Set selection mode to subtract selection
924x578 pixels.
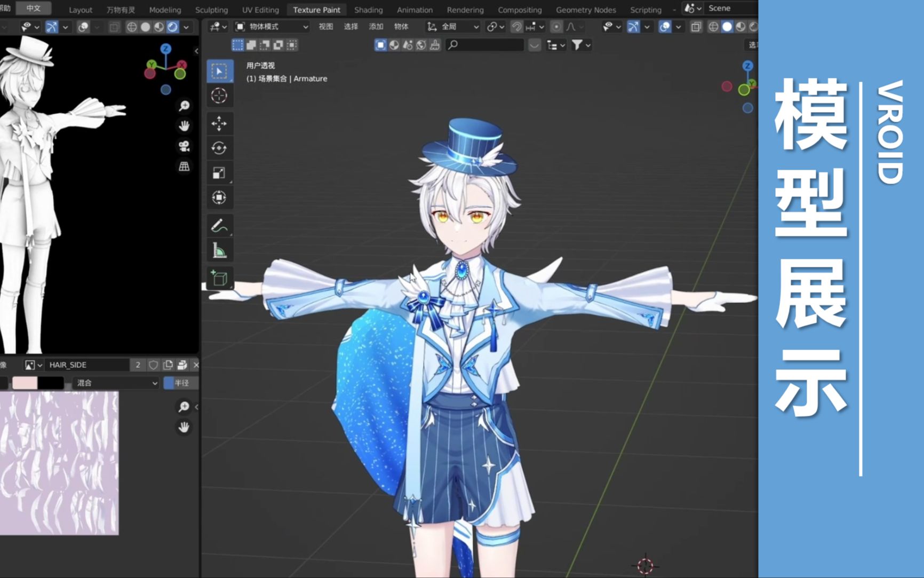point(265,45)
